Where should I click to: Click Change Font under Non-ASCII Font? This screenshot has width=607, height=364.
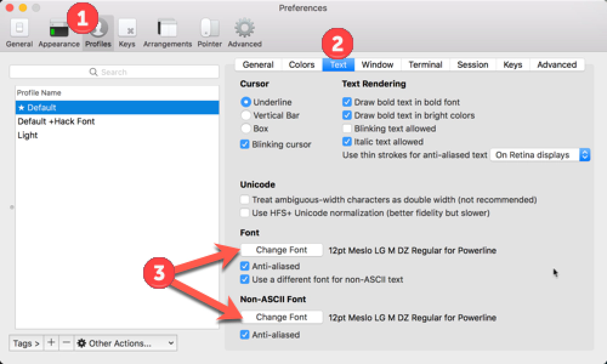[282, 317]
